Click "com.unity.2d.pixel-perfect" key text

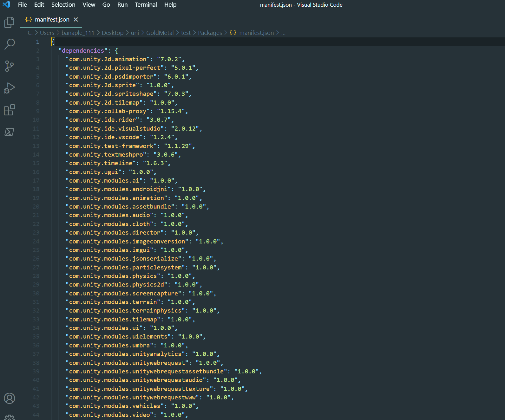point(115,68)
